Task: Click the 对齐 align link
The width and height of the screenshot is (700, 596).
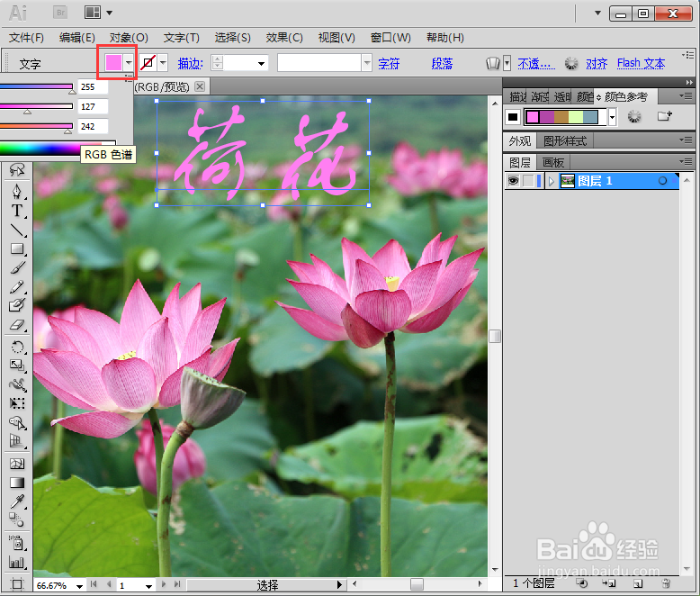Action: (597, 63)
